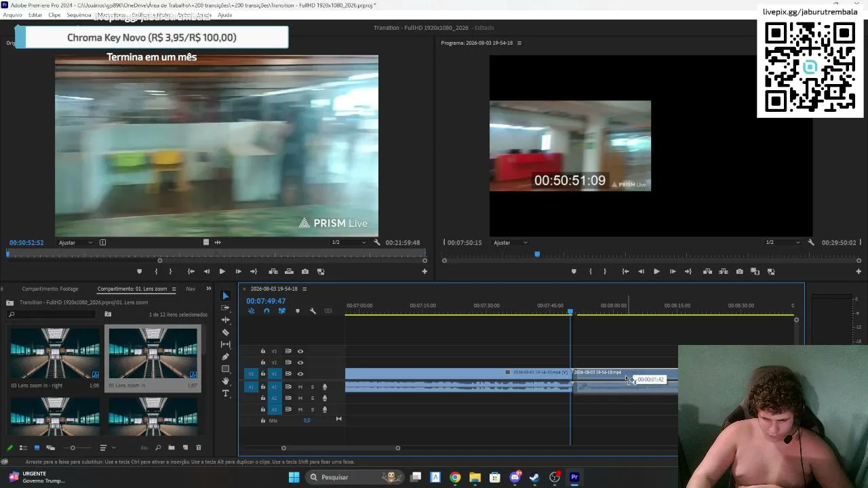
Task: Create new bin in project panel
Action: click(x=172, y=447)
